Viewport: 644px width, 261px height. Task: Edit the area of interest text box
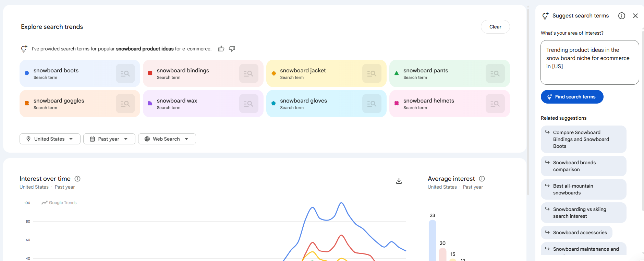pos(590,62)
